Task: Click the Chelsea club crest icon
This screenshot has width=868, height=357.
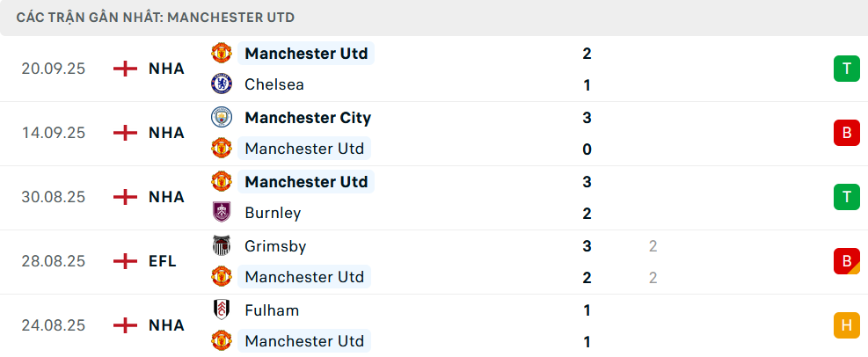Action: pyautogui.click(x=221, y=84)
